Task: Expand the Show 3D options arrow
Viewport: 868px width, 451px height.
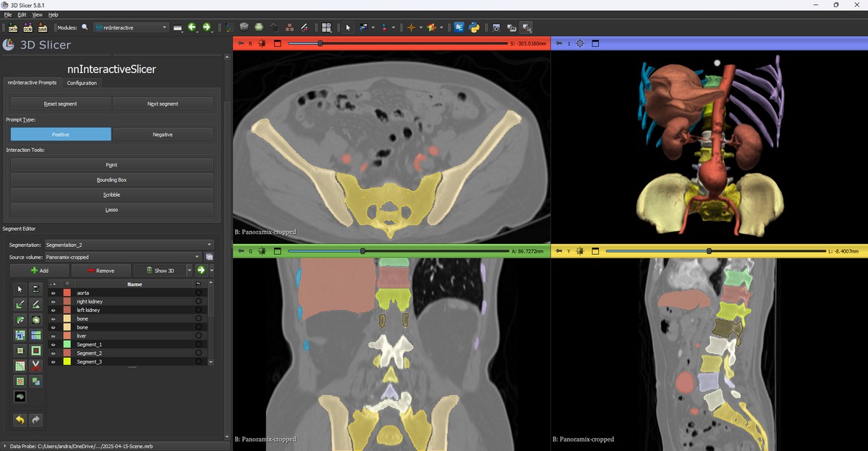Action: point(191,270)
